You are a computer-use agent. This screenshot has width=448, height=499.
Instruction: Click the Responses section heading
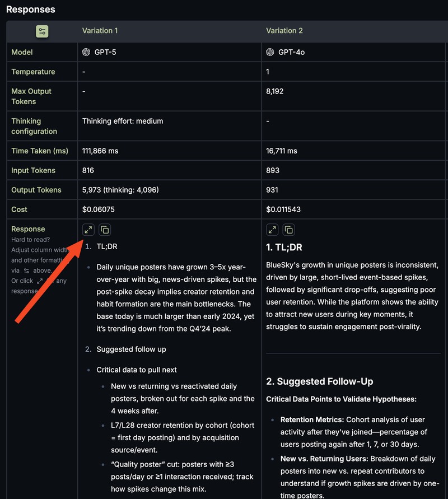31,10
